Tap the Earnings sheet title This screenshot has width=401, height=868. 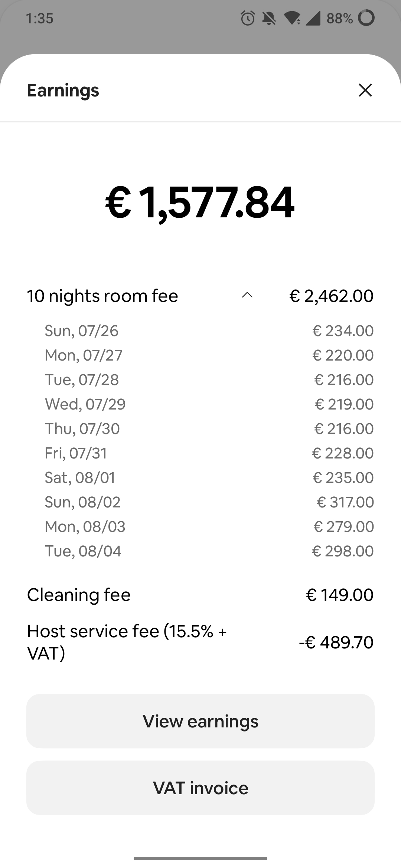pos(63,90)
